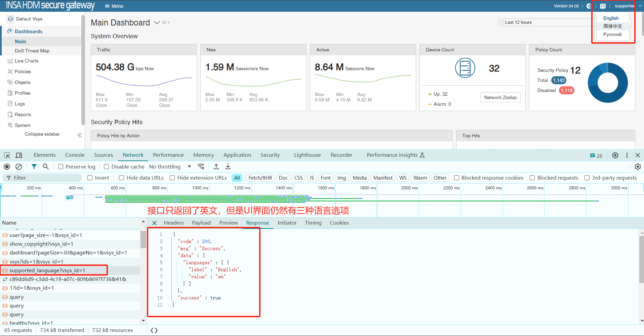Expand the Main Dashboard chevron selector
The height and width of the screenshot is (336, 644).
coord(157,23)
